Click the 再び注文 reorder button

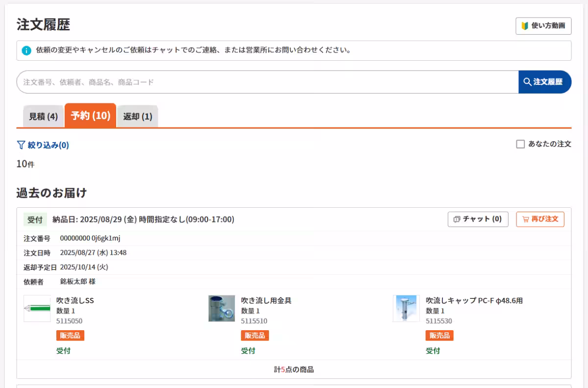click(x=540, y=219)
